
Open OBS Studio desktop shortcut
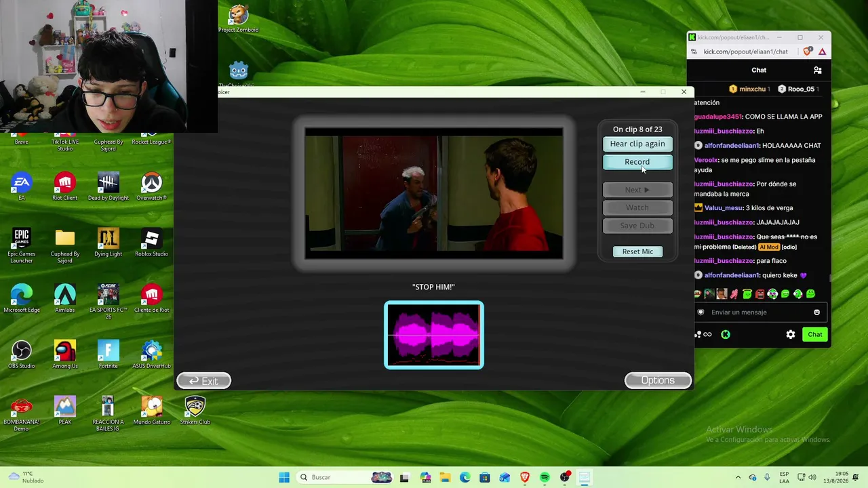pyautogui.click(x=21, y=354)
